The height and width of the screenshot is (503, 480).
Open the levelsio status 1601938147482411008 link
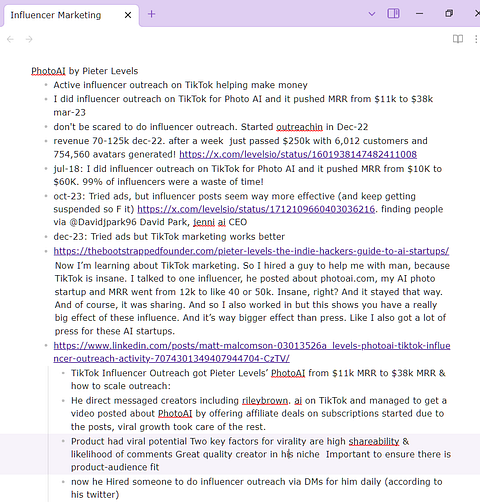pos(298,154)
